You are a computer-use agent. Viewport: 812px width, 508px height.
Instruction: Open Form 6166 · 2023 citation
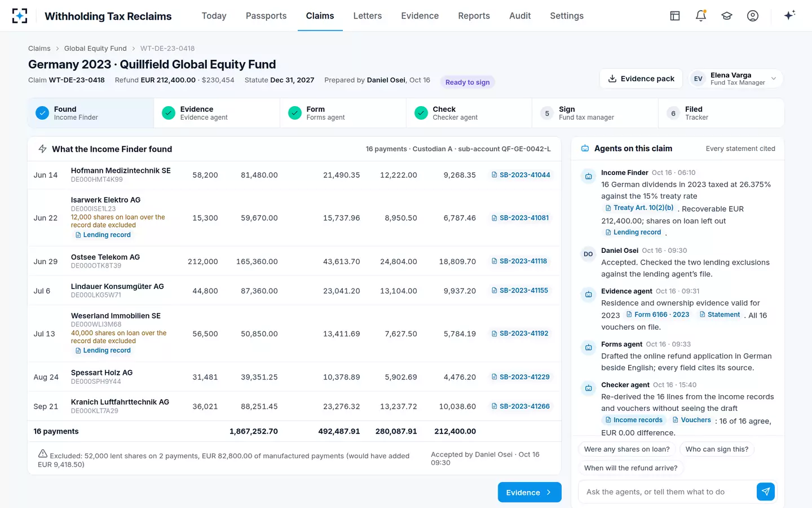click(657, 315)
